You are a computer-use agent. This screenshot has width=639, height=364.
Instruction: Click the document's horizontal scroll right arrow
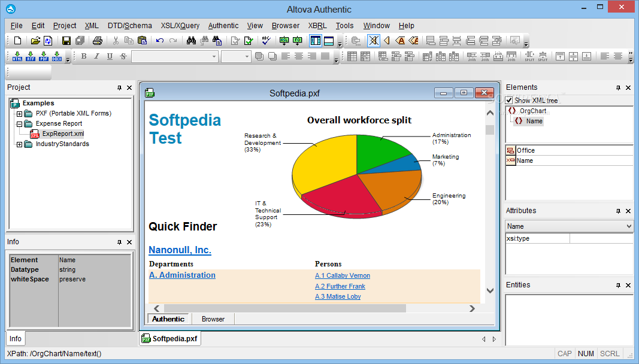pyautogui.click(x=472, y=308)
